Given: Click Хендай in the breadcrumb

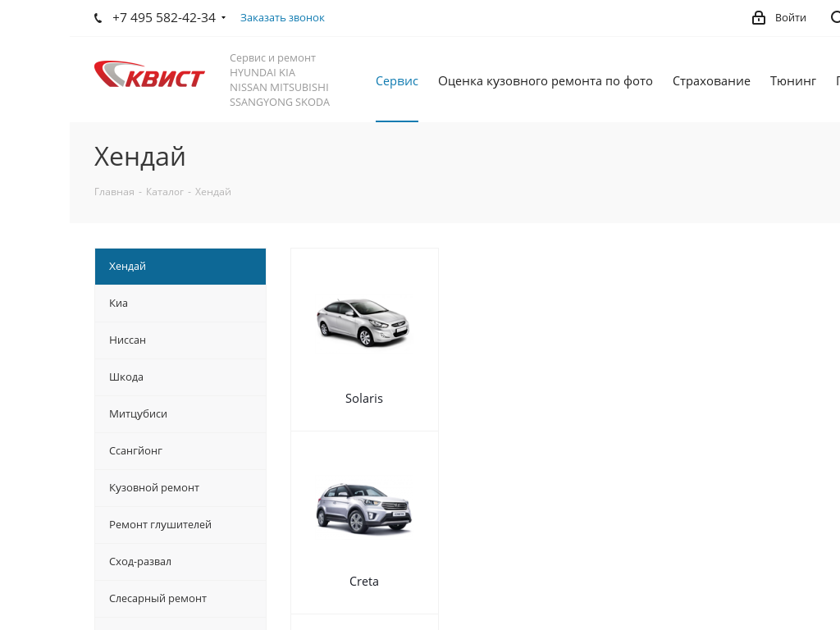Looking at the screenshot, I should coord(212,192).
